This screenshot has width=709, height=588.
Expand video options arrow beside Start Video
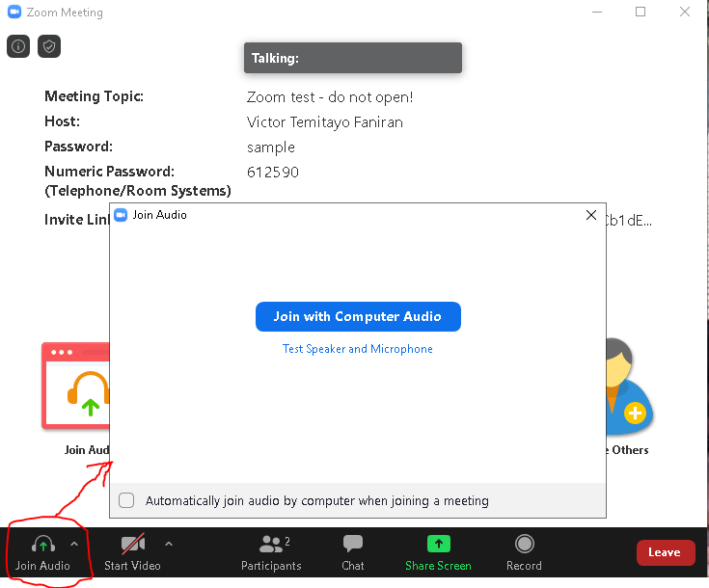click(169, 544)
